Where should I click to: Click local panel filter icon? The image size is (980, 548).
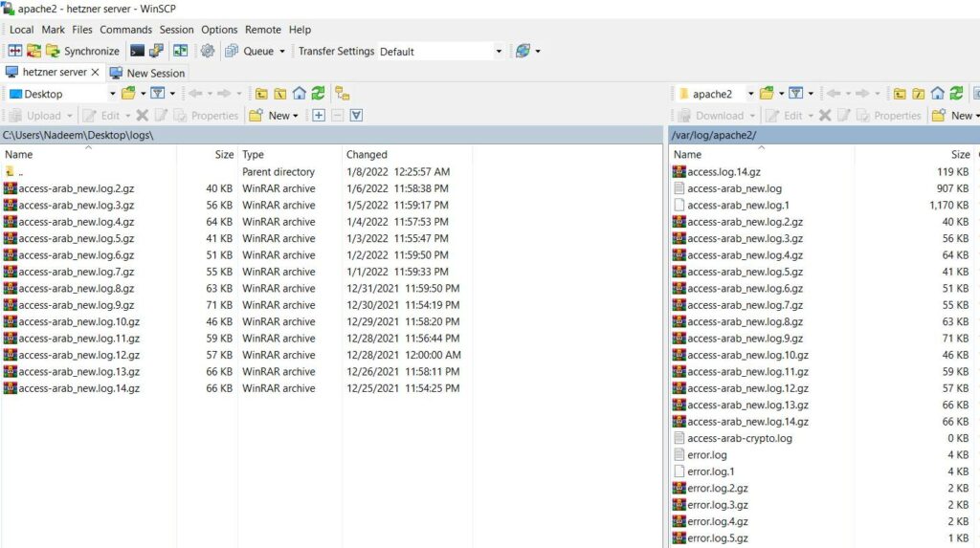[158, 94]
